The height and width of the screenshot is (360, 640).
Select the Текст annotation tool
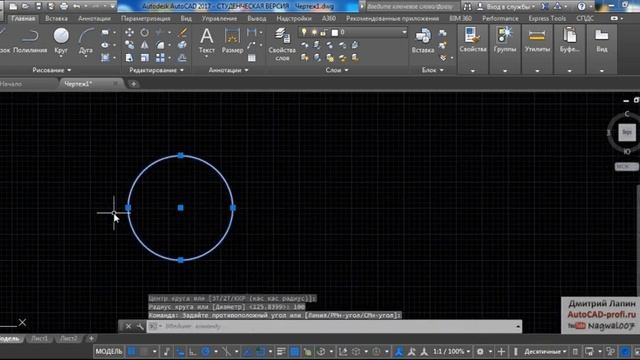pyautogui.click(x=207, y=41)
